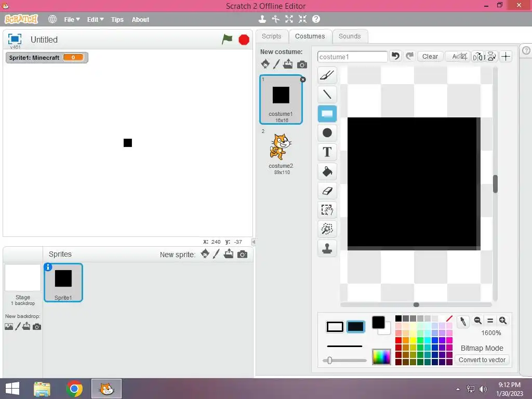This screenshot has width=532, height=399.
Task: Create new sprite from camera
Action: [x=242, y=255]
